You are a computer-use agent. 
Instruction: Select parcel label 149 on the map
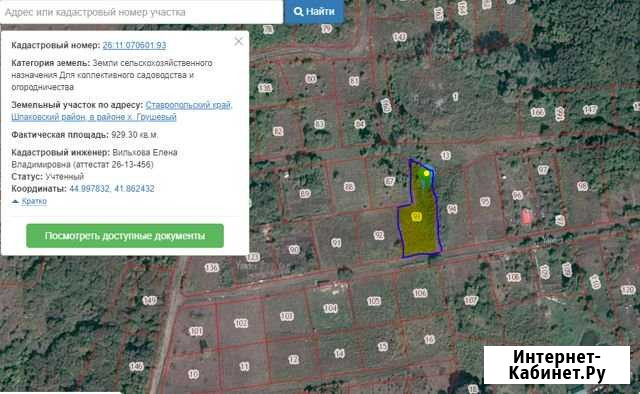point(150,301)
